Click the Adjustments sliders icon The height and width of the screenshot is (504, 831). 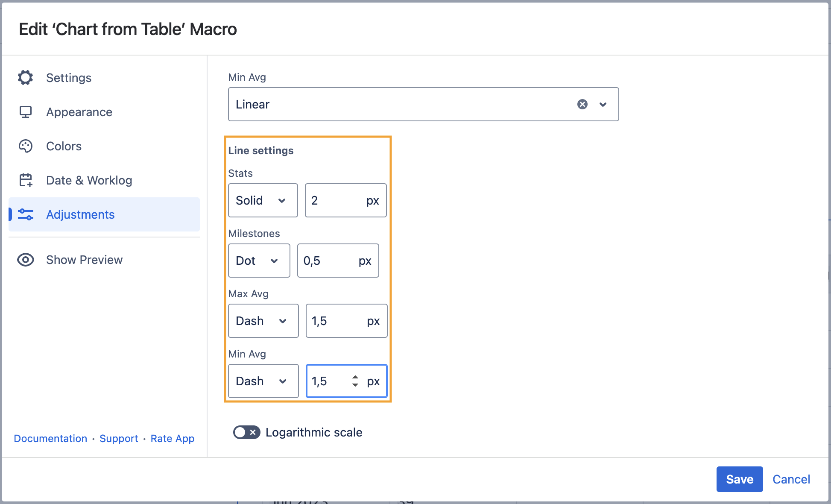tap(26, 214)
